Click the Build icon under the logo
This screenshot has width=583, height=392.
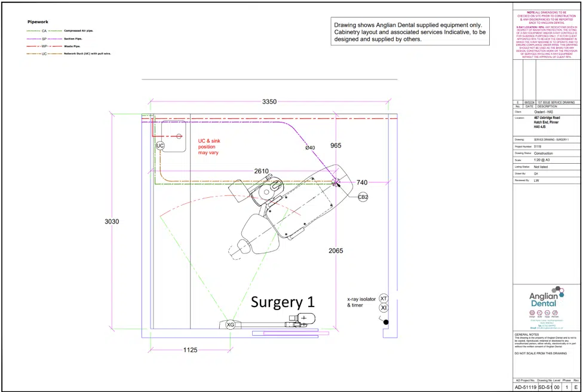[x=540, y=311]
